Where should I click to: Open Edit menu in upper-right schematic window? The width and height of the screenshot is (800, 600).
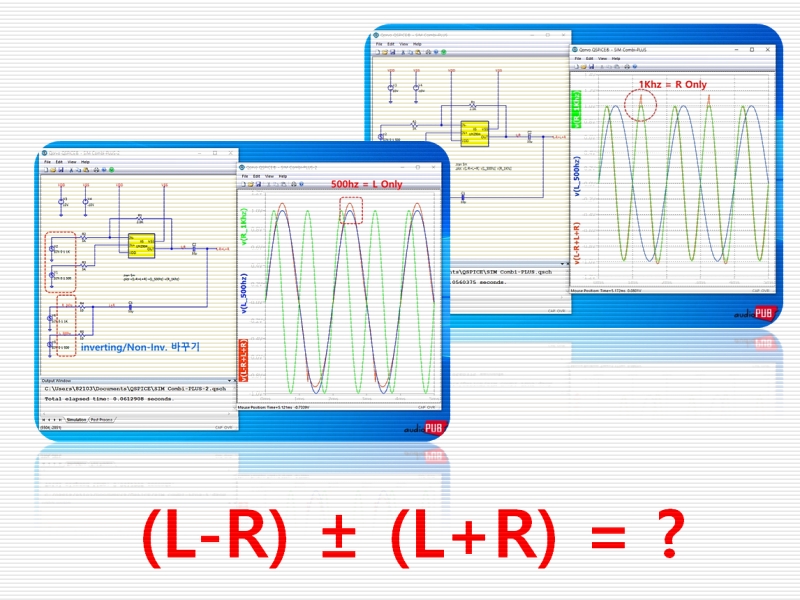[x=391, y=44]
